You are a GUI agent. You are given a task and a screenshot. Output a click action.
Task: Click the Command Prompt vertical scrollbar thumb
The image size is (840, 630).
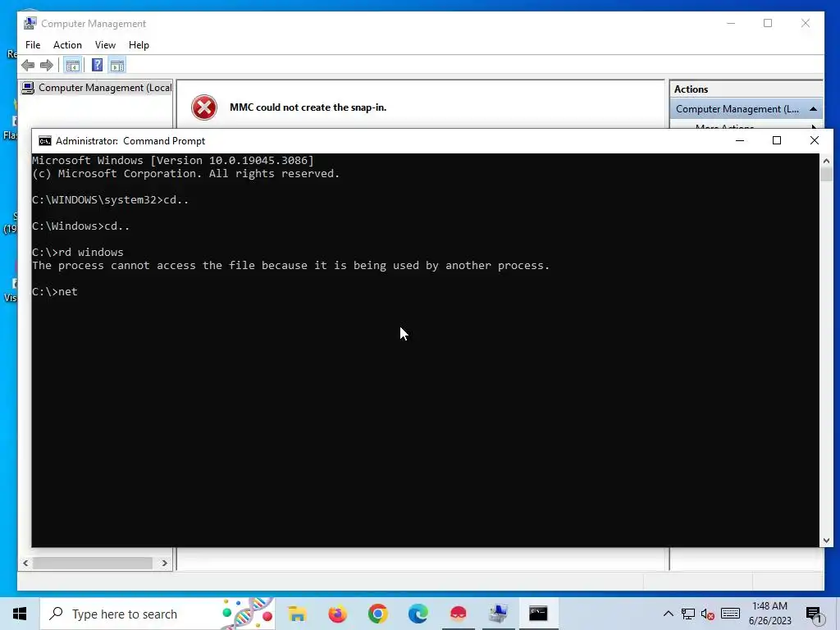tap(826, 175)
